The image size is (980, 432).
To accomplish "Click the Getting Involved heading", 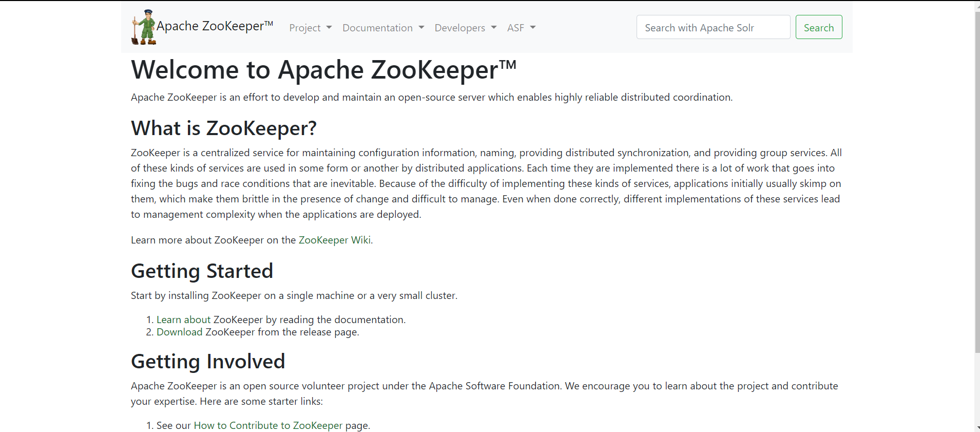I will pos(208,361).
